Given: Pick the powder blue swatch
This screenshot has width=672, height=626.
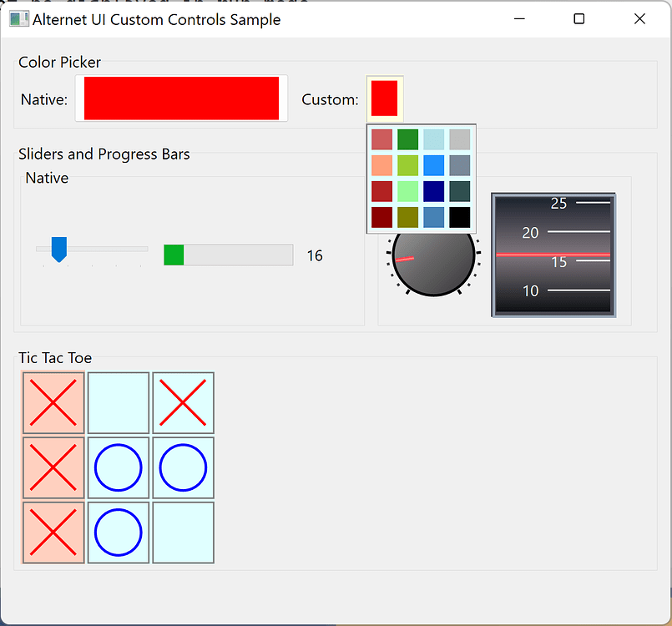Looking at the screenshot, I should coord(434,139).
